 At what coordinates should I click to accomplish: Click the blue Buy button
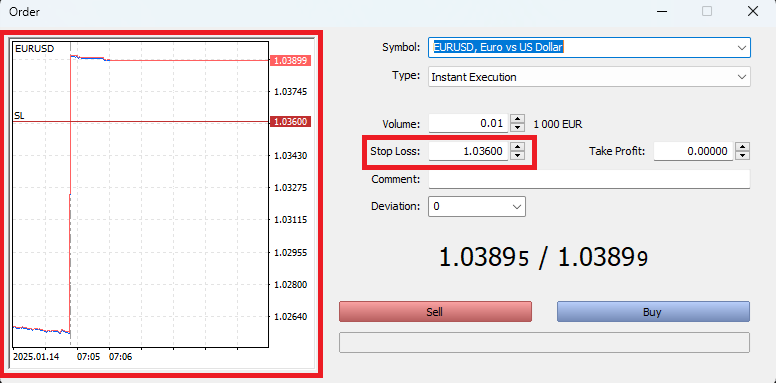point(653,312)
